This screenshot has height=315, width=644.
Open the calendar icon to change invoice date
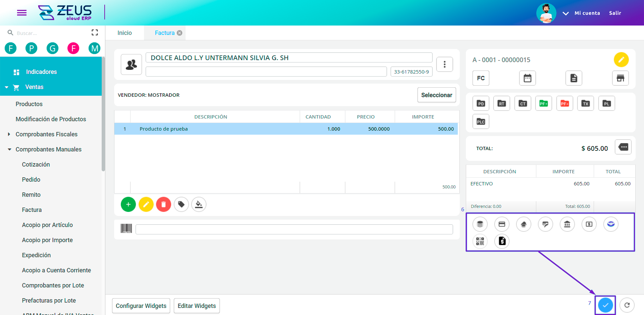tap(527, 78)
